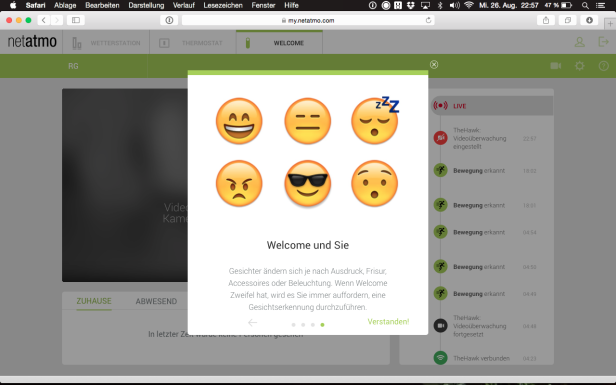Open Safari downloads button
The image size is (616, 385).
coord(589,20)
